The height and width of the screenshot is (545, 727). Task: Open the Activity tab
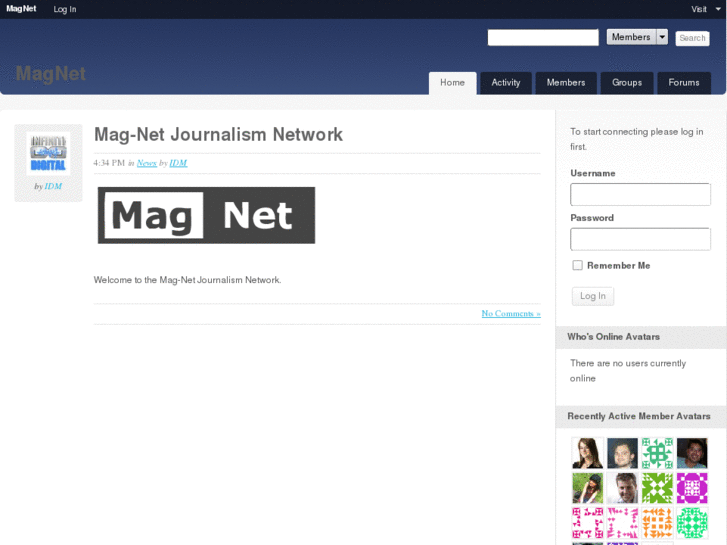point(505,83)
